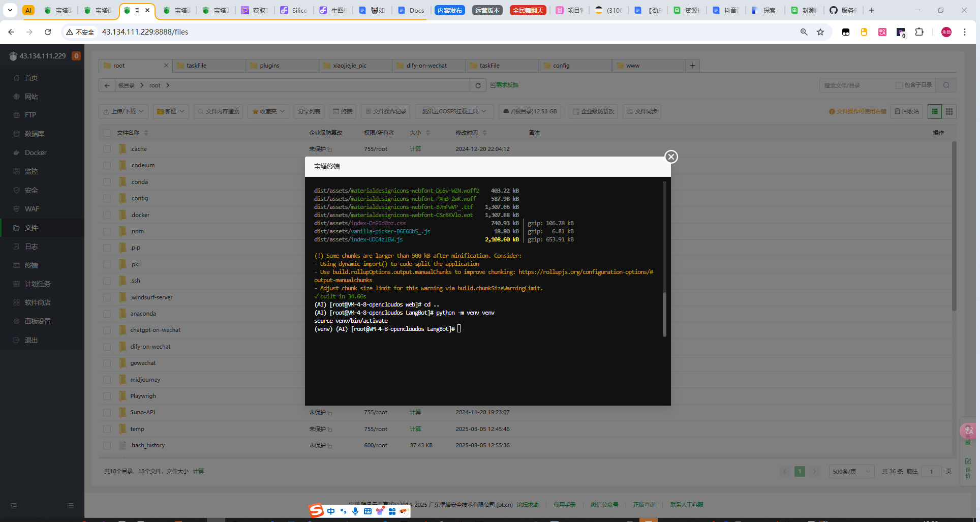Switch to list view icon
980x522 pixels.
pyautogui.click(x=935, y=111)
